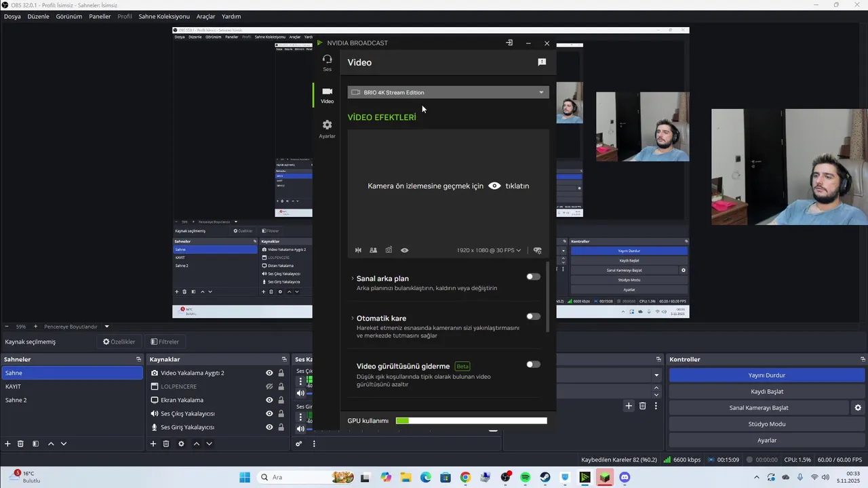Open audio mixer three-dot menu at bottom

(314, 444)
